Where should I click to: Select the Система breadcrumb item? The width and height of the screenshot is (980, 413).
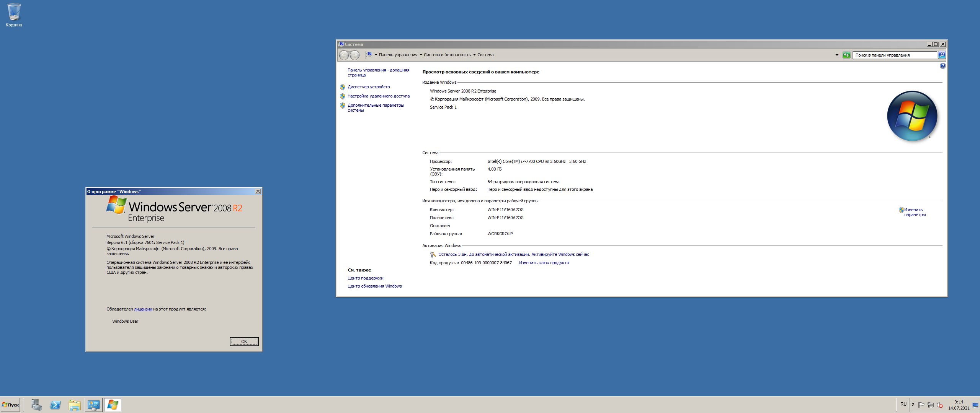point(485,55)
